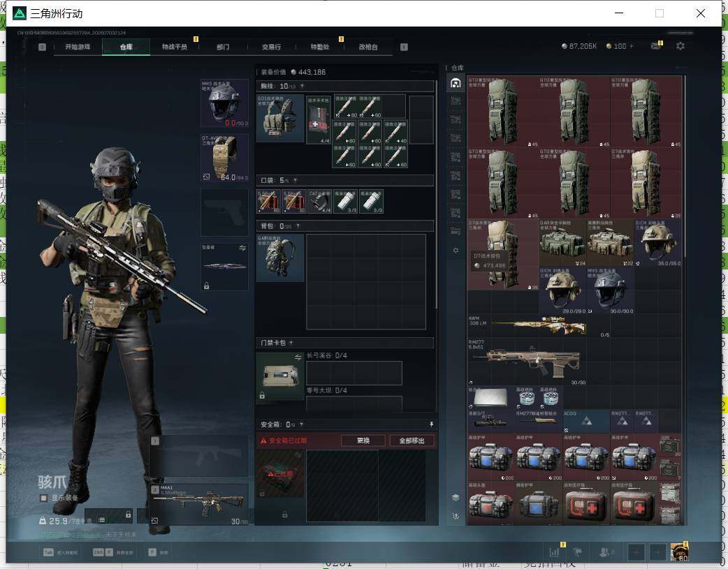This screenshot has width=728, height=569.
Task: Click the player avatar in bottom right
Action: pyautogui.click(x=679, y=552)
